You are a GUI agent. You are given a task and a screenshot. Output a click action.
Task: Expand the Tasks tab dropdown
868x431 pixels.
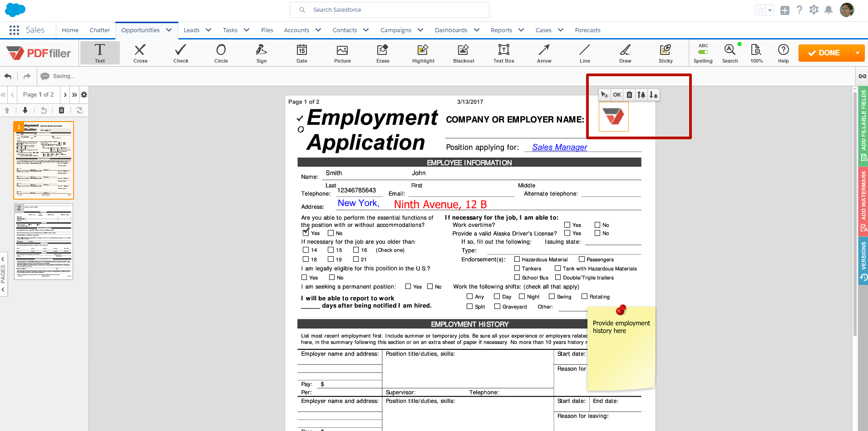coord(247,30)
